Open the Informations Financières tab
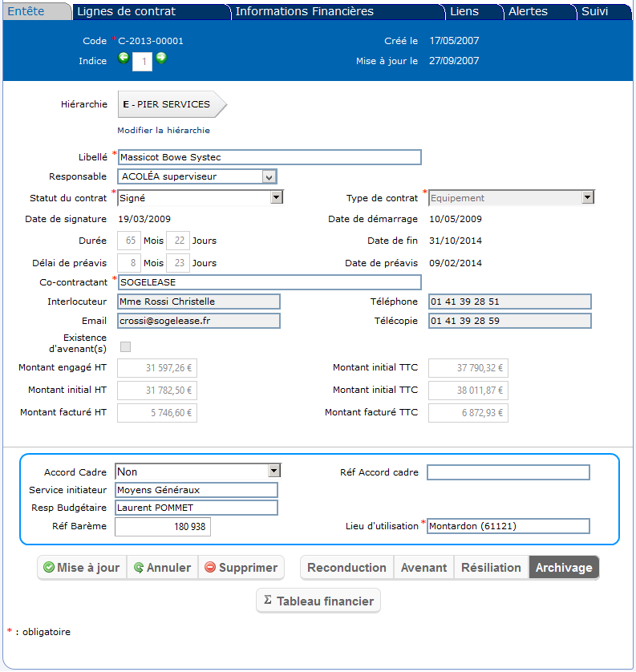The height and width of the screenshot is (672, 636). pyautogui.click(x=305, y=11)
